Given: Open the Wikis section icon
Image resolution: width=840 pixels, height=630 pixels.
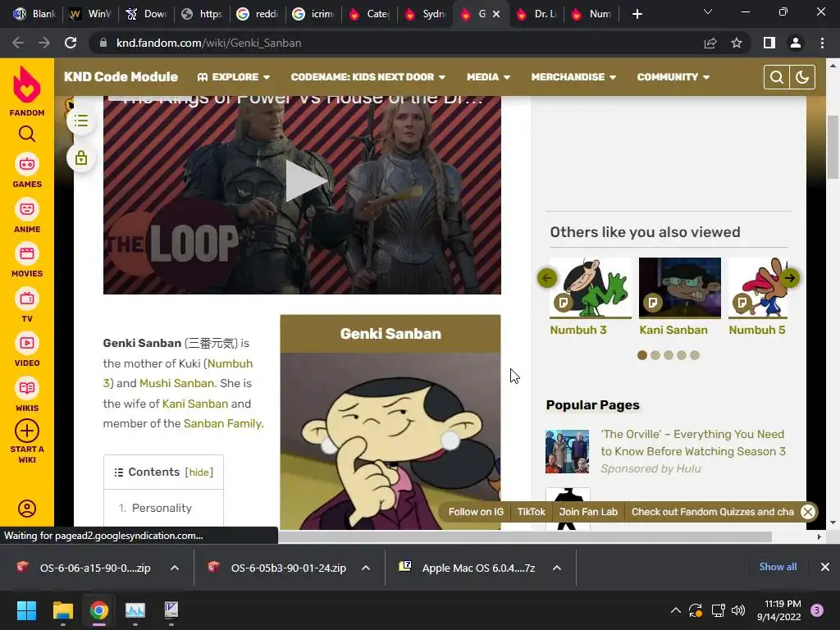Looking at the screenshot, I should click(27, 388).
